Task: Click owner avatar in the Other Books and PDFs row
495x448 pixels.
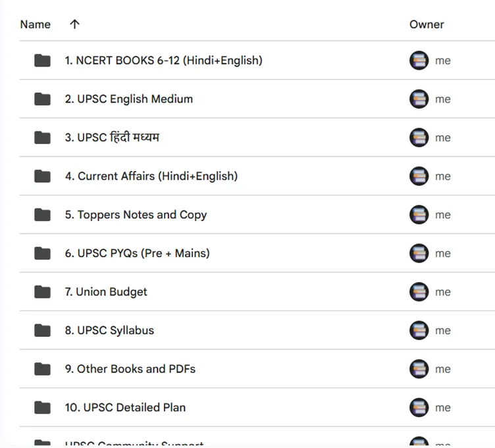Action: click(419, 369)
